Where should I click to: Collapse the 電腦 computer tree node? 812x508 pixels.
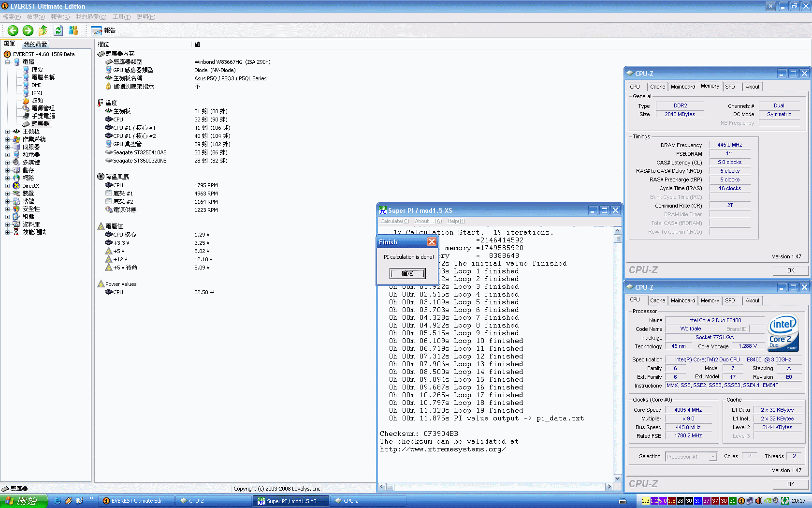(x=7, y=62)
